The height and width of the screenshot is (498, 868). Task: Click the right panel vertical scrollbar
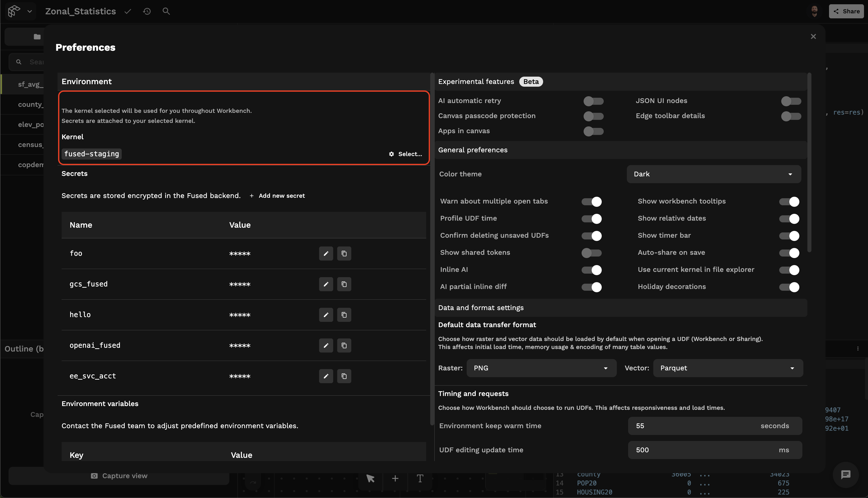(x=809, y=163)
